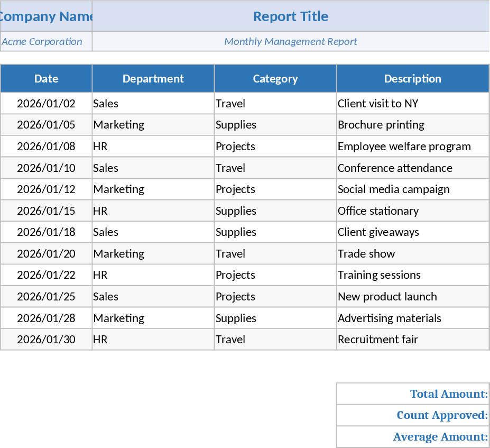Click the Category column header
This screenshot has height=448, width=490.
click(x=275, y=79)
